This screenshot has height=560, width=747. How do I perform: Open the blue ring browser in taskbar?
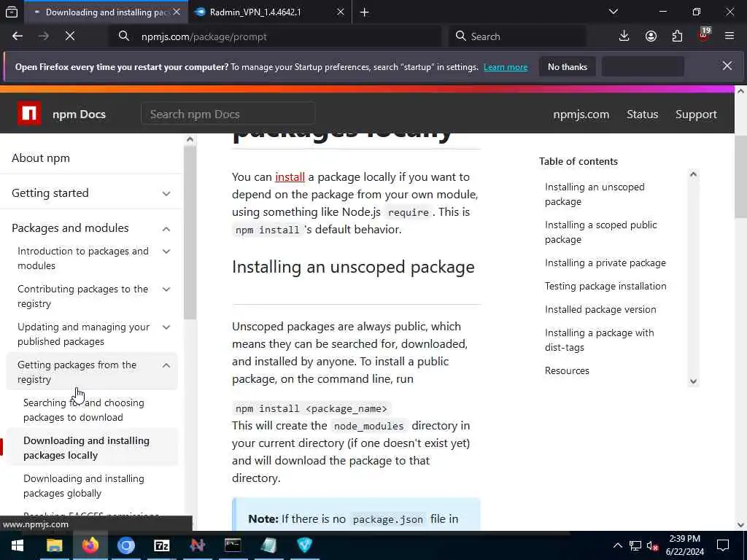click(125, 545)
